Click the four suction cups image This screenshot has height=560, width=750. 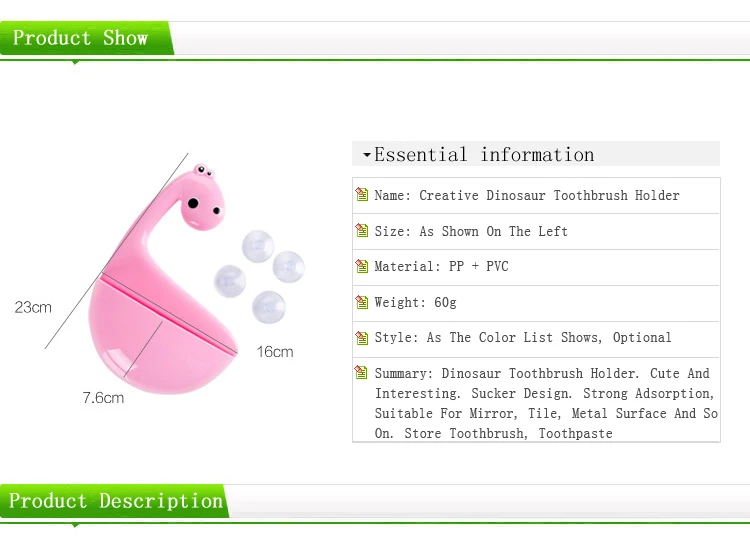[259, 277]
